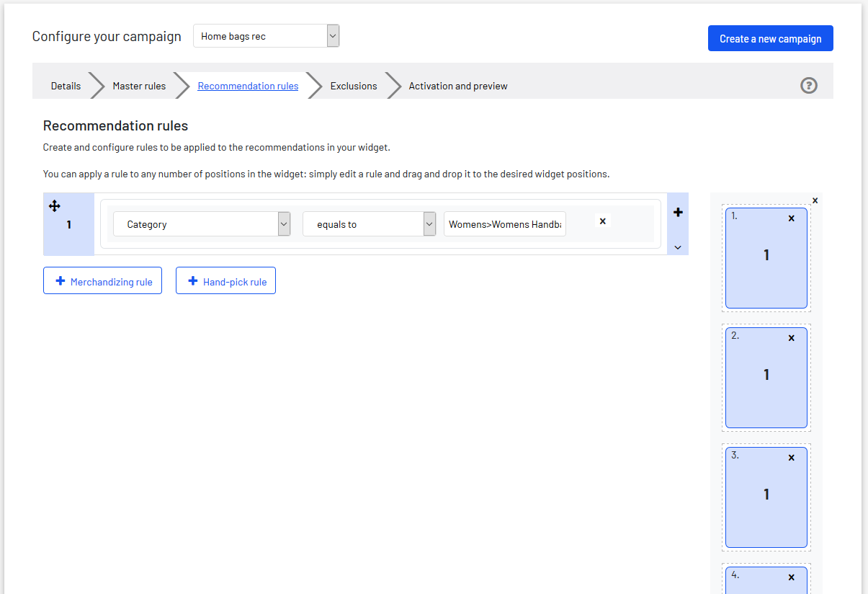Add a Hand-pick rule

tap(225, 281)
